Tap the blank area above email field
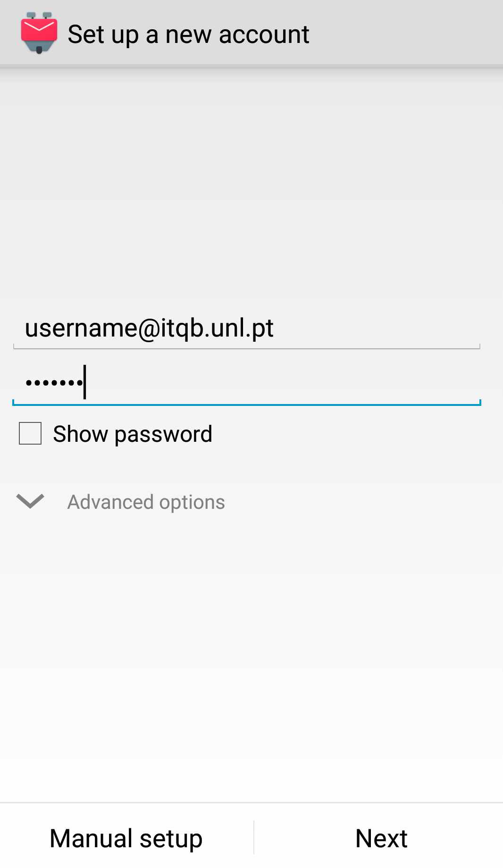Viewport: 503px width, 868px height. 251,189
